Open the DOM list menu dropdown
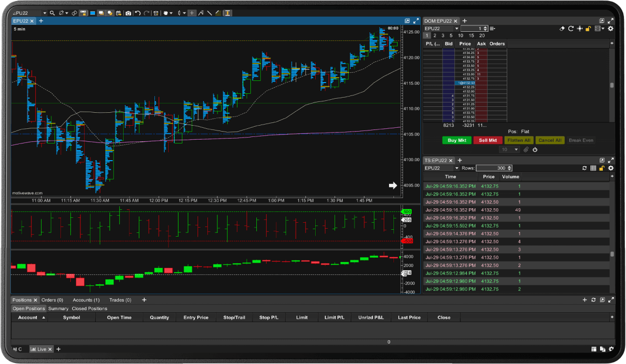The width and height of the screenshot is (626, 364). coord(493,29)
